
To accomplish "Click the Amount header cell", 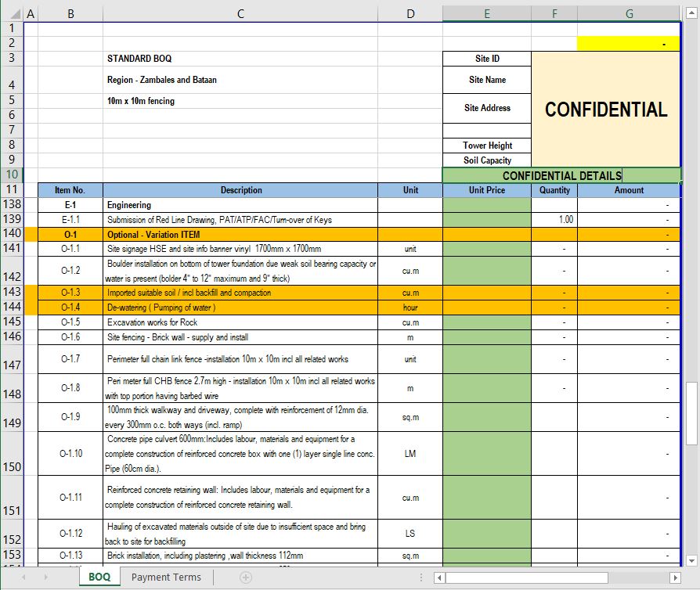I will tap(629, 190).
